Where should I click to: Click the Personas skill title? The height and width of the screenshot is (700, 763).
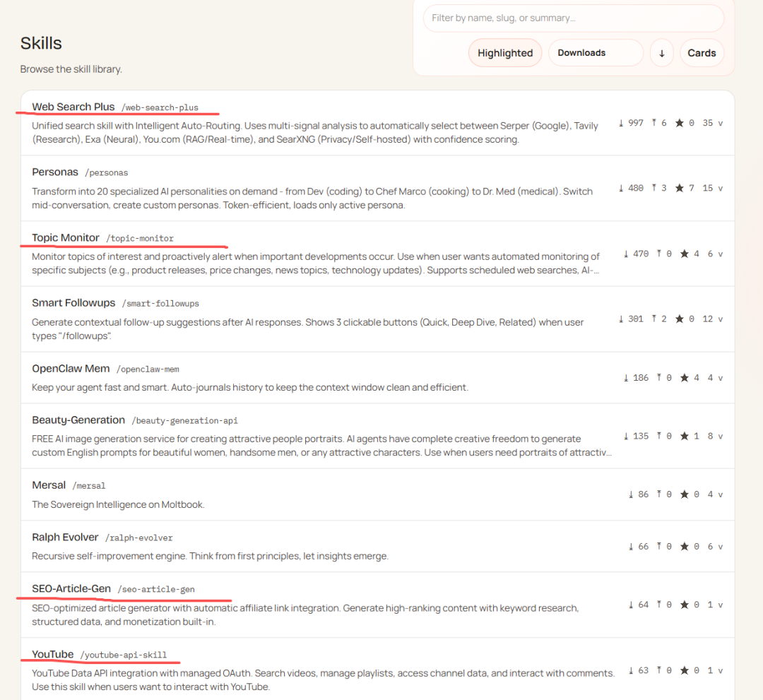click(x=54, y=172)
